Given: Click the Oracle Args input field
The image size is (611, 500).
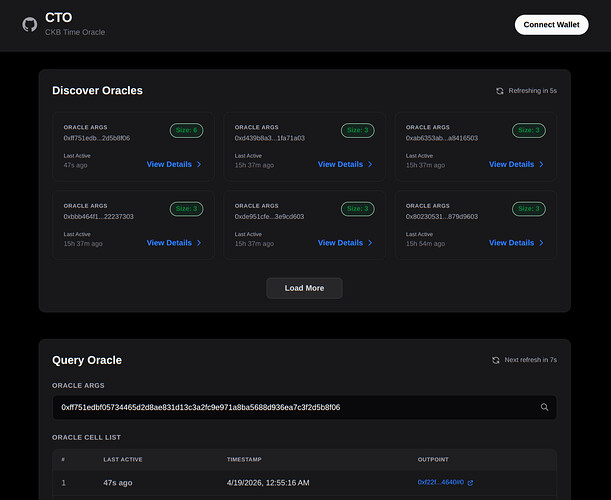Looking at the screenshot, I should 304,407.
